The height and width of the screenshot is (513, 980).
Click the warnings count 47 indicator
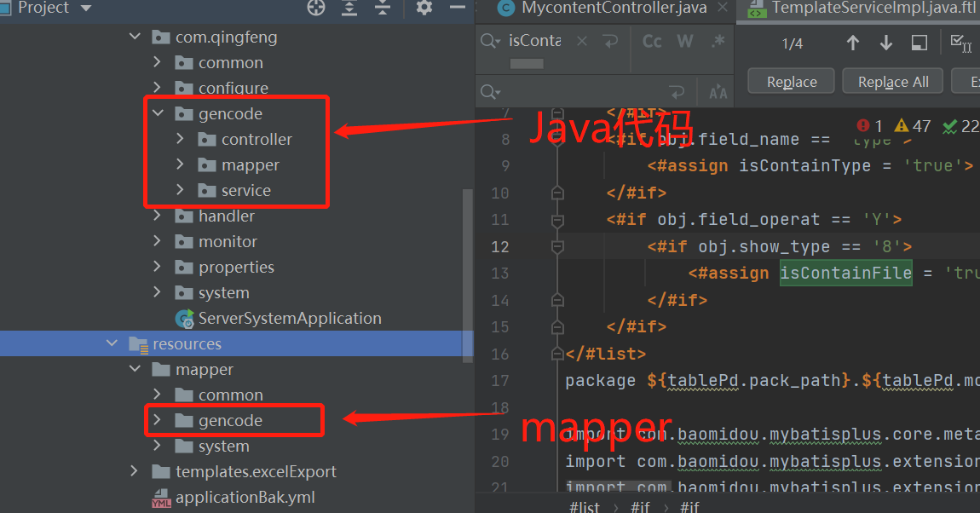click(913, 126)
